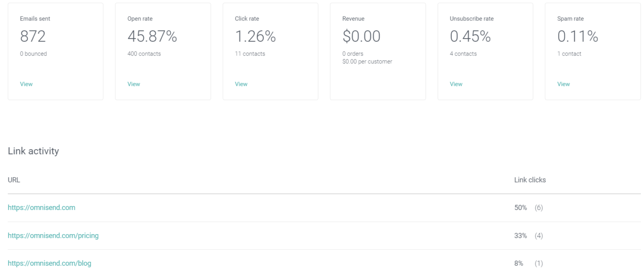This screenshot has width=644, height=277.
Task: Click the Open rate 45.87% card
Action: tap(163, 51)
